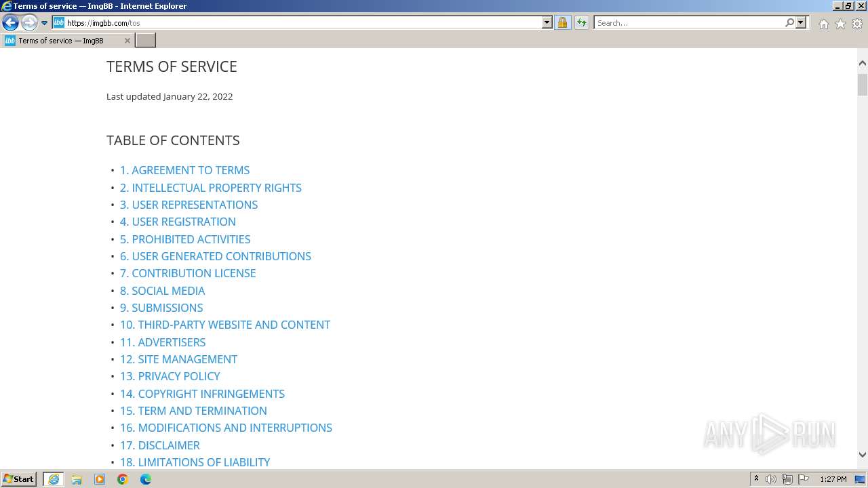Open the Windows Start menu
Screen dimensions: 868x488
[x=19, y=479]
